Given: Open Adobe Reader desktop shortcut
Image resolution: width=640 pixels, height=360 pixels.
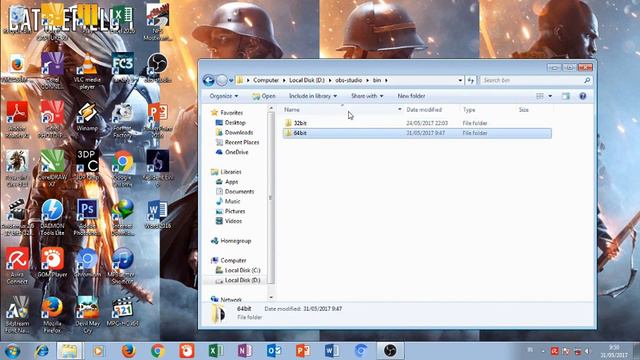Looking at the screenshot, I should pyautogui.click(x=17, y=119).
